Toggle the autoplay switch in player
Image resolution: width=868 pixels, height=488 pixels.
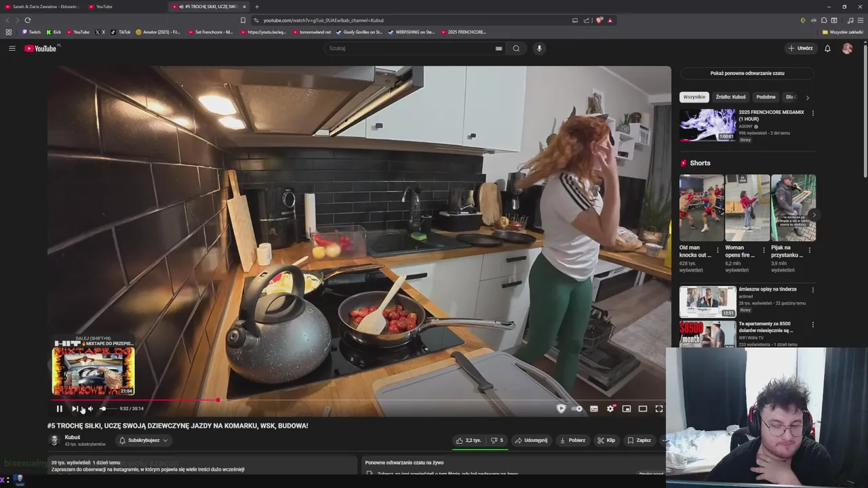tap(577, 409)
